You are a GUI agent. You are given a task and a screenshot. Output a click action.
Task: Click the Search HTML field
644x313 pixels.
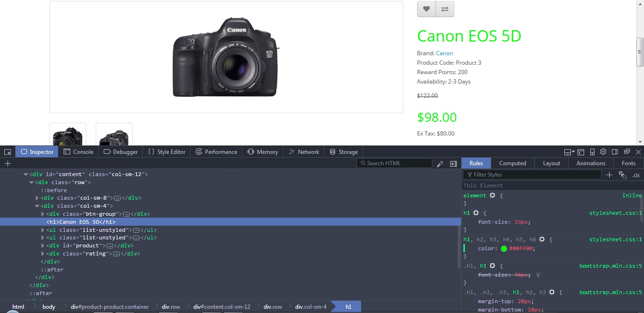tap(394, 163)
